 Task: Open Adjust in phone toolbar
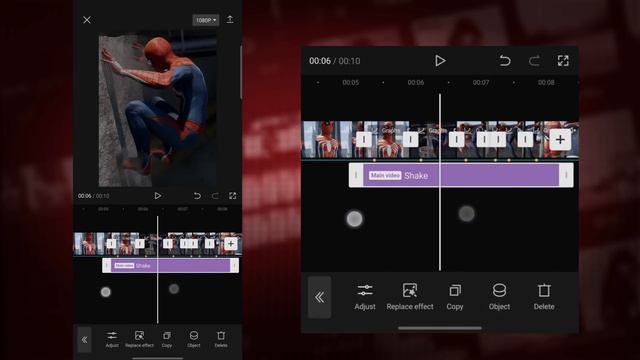pos(112,339)
